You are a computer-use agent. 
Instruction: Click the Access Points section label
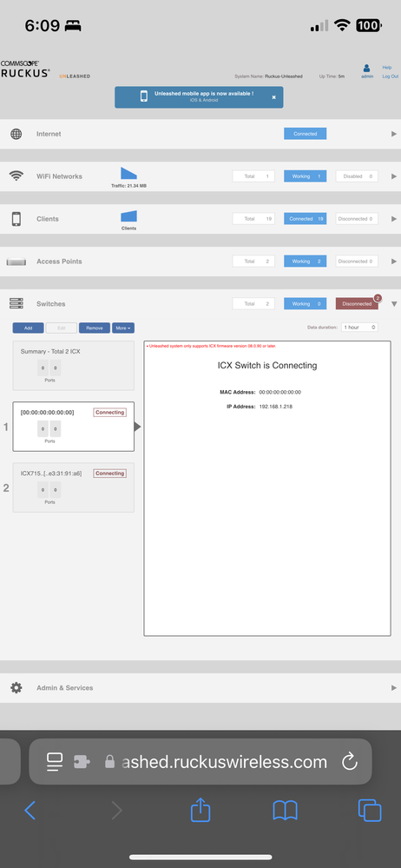[59, 262]
